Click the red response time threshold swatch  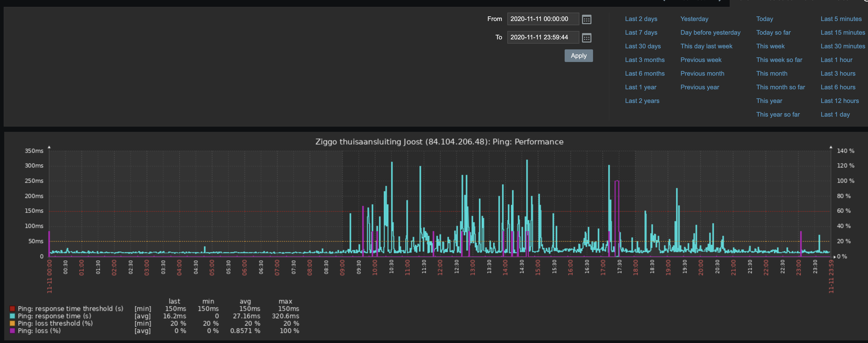pyautogui.click(x=12, y=308)
